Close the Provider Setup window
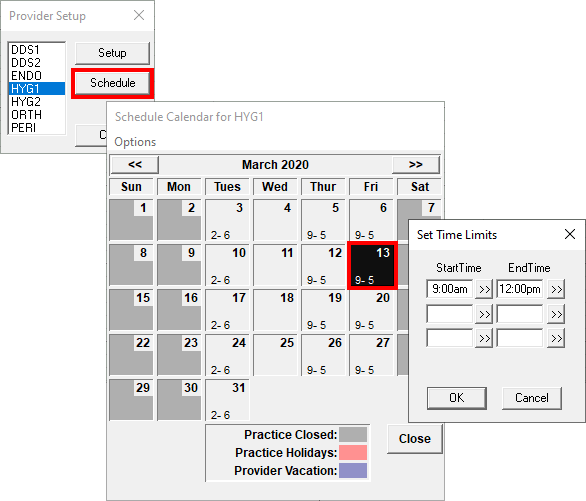Viewport: 586px width, 501px height. [x=139, y=15]
